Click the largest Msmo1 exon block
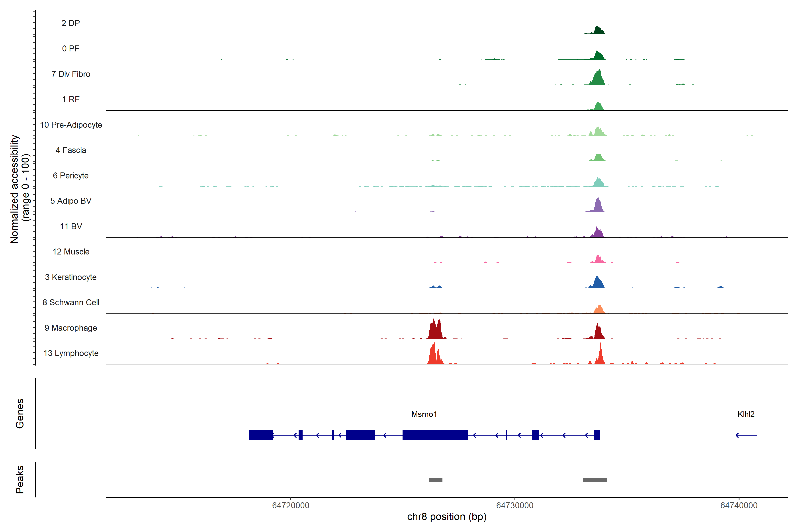The image size is (798, 532). pos(435,435)
